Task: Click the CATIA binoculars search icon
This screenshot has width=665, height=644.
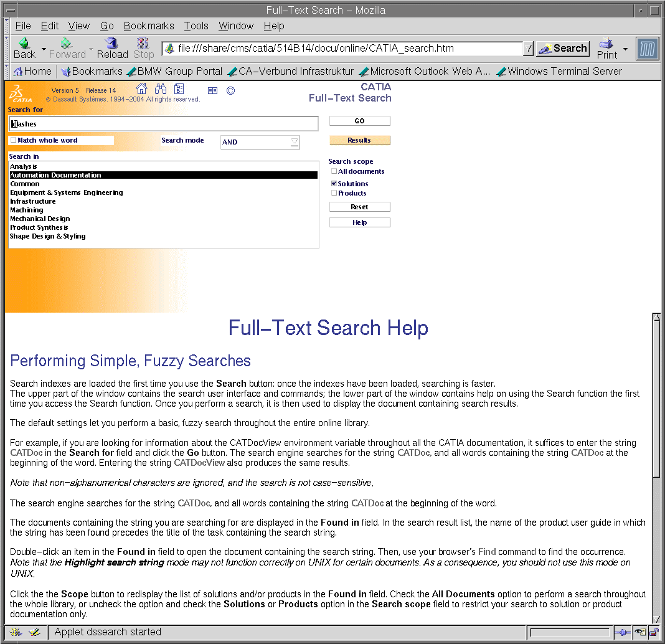Action: click(160, 88)
